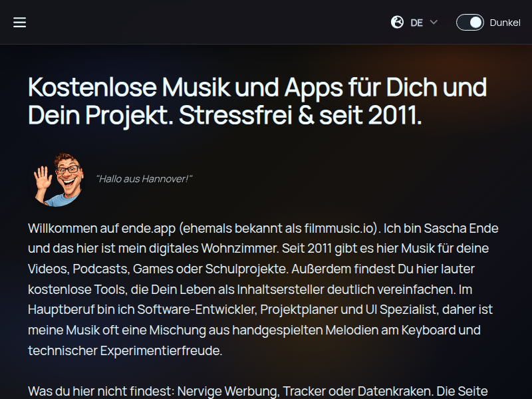Click the globe language icon
The image size is (532, 399).
397,23
